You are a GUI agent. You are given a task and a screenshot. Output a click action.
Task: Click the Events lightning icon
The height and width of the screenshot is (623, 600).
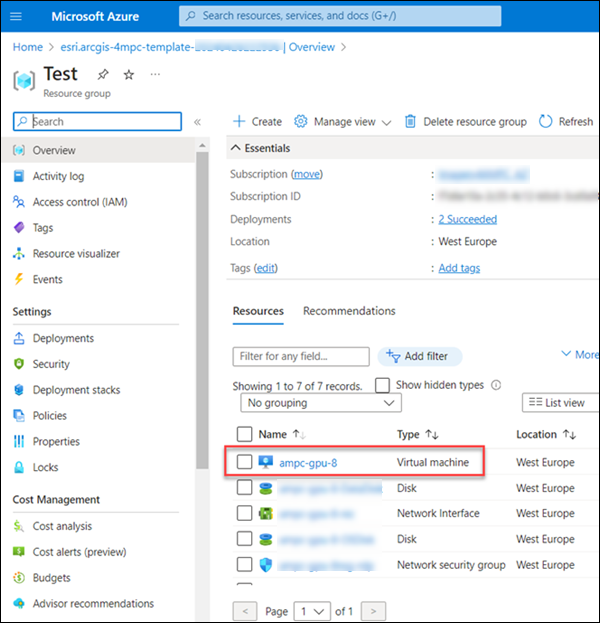(19, 279)
